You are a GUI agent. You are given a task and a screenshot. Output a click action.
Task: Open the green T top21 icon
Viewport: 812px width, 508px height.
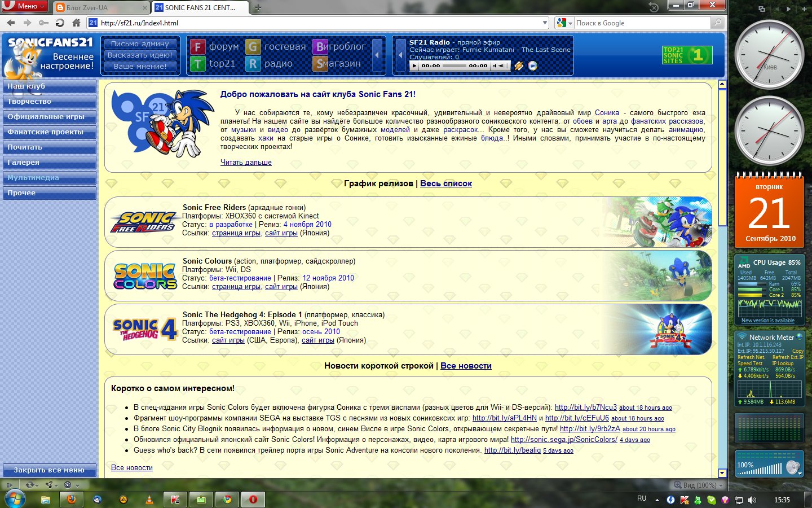197,64
